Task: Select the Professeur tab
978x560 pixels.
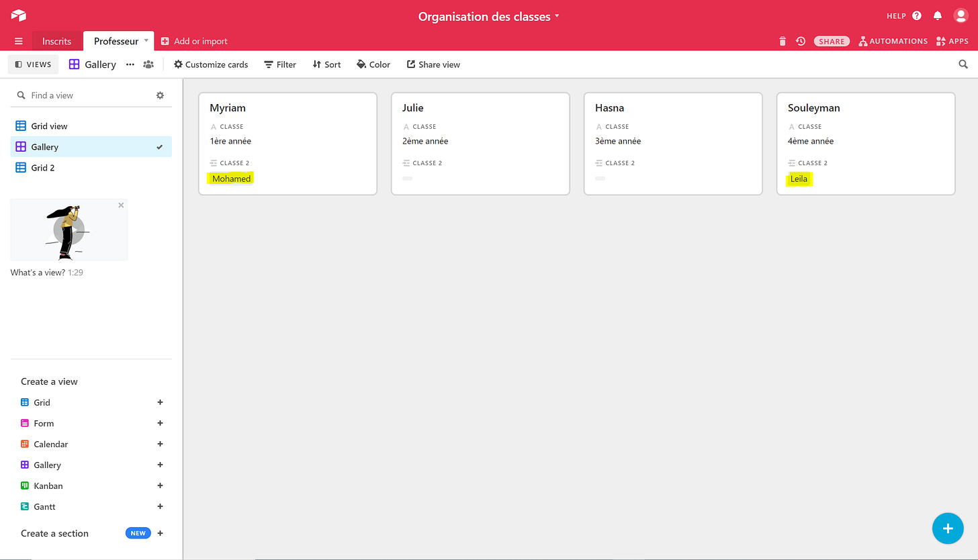Action: coord(116,41)
